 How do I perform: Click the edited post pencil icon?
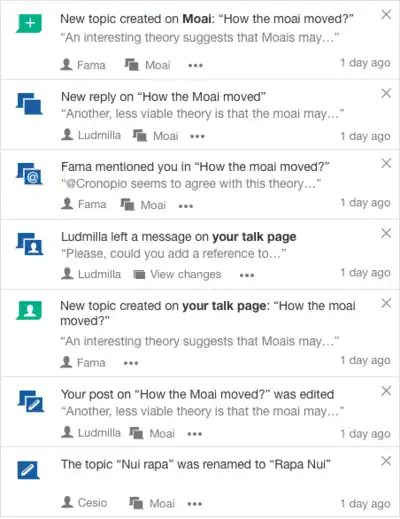point(31,401)
